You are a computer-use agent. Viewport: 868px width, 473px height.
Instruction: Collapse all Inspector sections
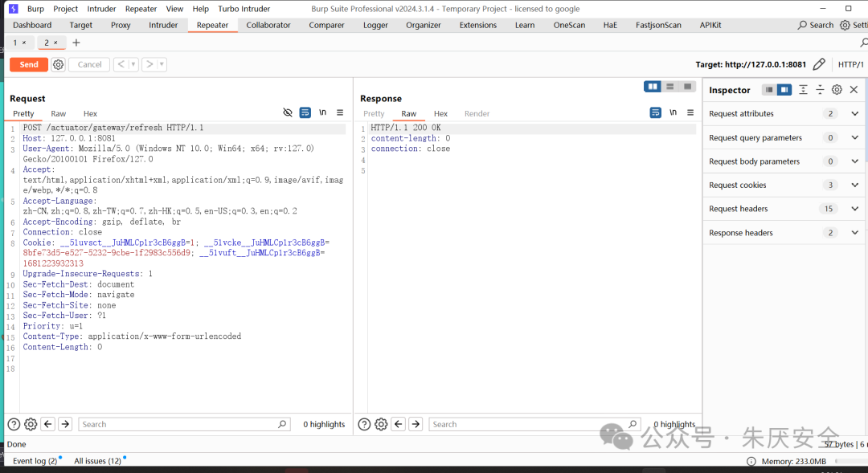820,90
